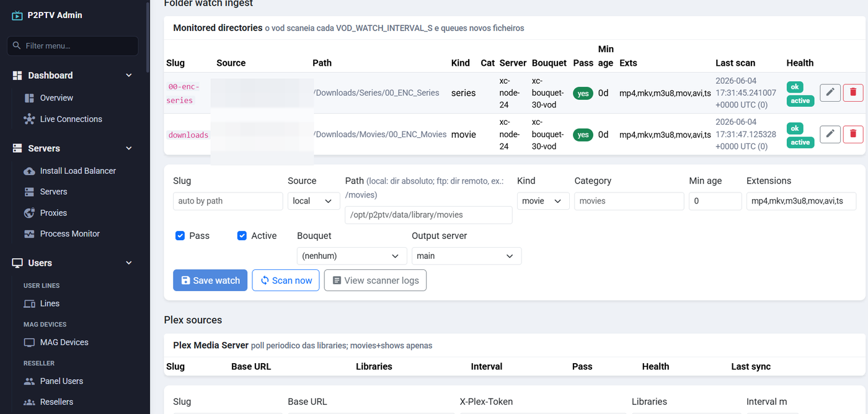
Task: Open the Output server dropdown
Action: (466, 256)
